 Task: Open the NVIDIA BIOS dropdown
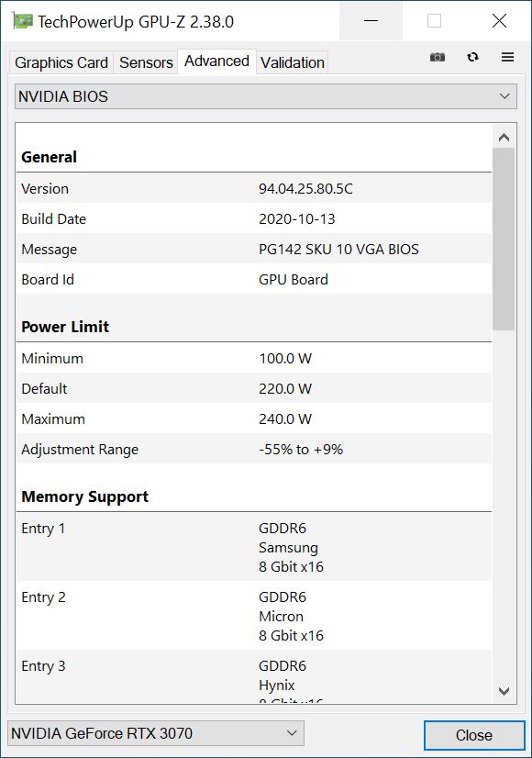(x=266, y=96)
